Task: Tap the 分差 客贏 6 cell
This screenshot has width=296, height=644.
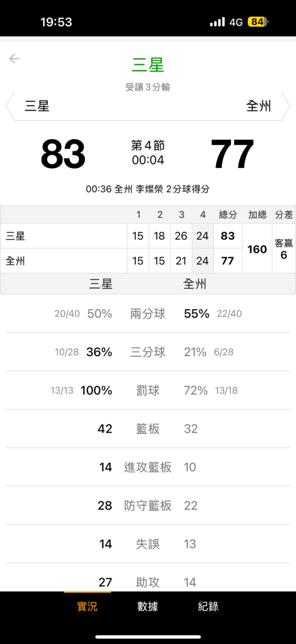Action: [284, 249]
